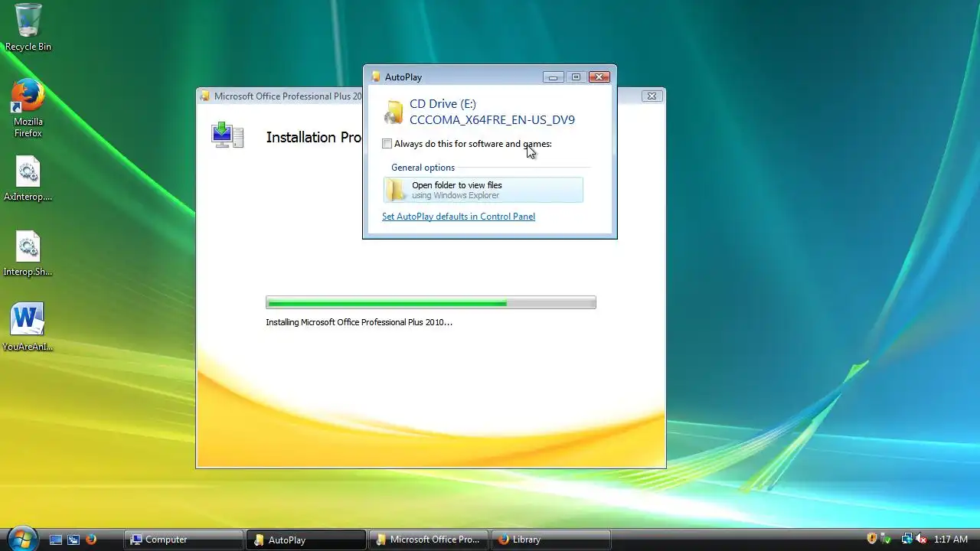The width and height of the screenshot is (980, 551).
Task: Click the CD Drive (E:) title text
Action: 443,103
